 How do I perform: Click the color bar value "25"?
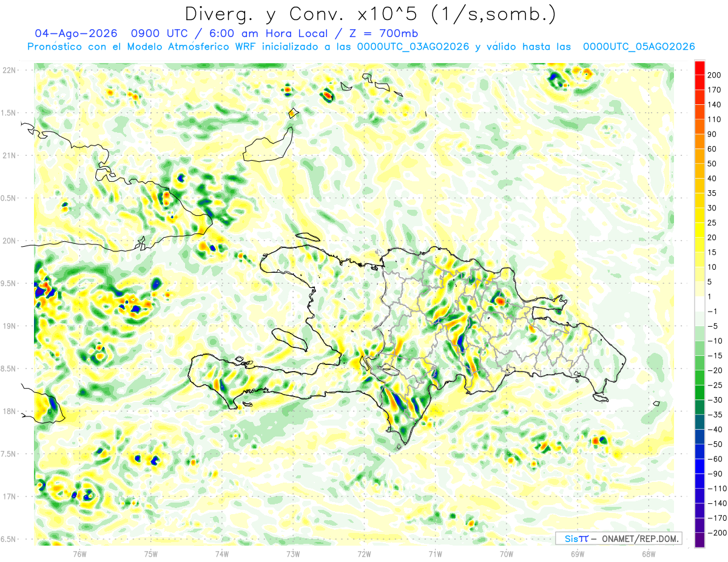713,223
